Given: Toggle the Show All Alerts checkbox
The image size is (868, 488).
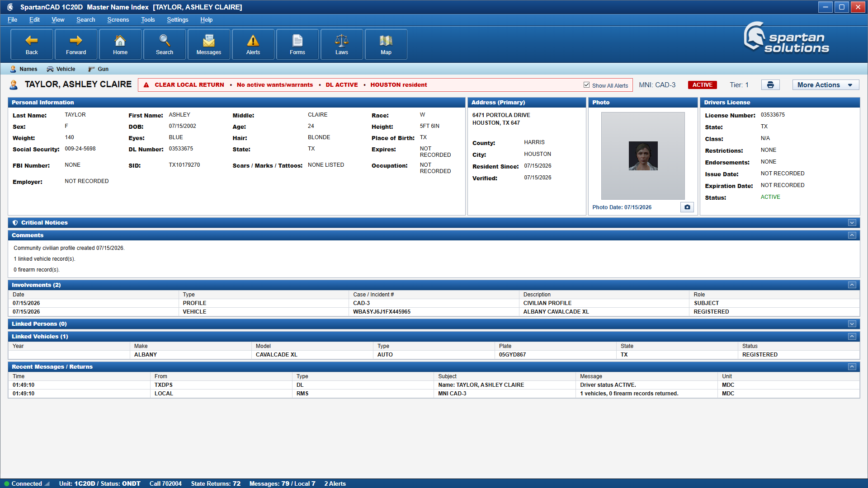Looking at the screenshot, I should (586, 85).
